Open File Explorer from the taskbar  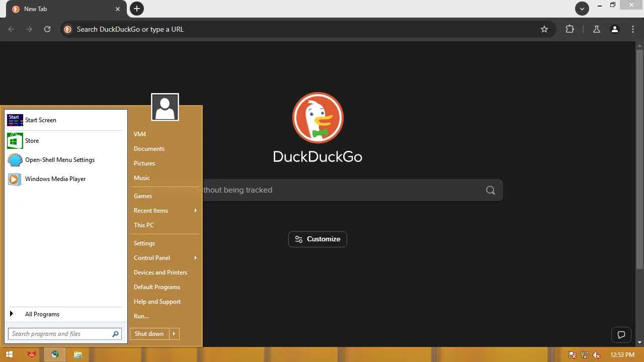point(77,354)
